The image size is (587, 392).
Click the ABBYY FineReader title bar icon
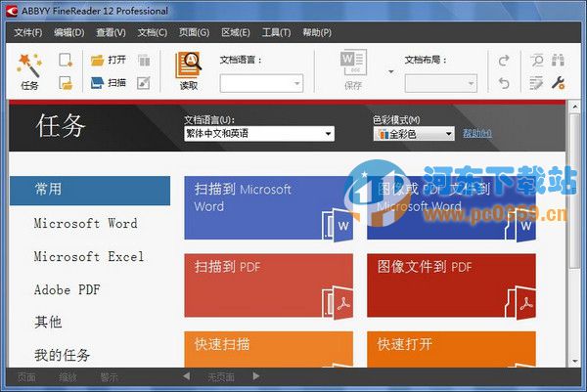coord(12,11)
